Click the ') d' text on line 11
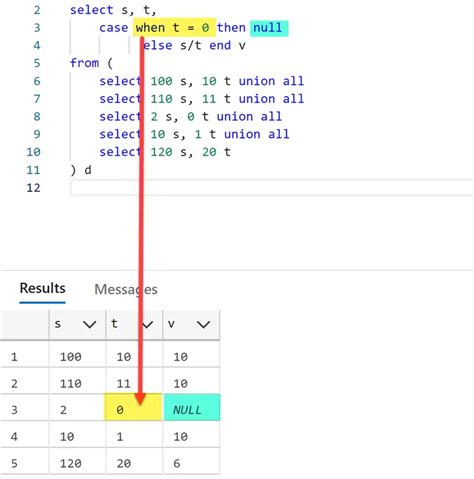The image size is (474, 479). click(81, 170)
